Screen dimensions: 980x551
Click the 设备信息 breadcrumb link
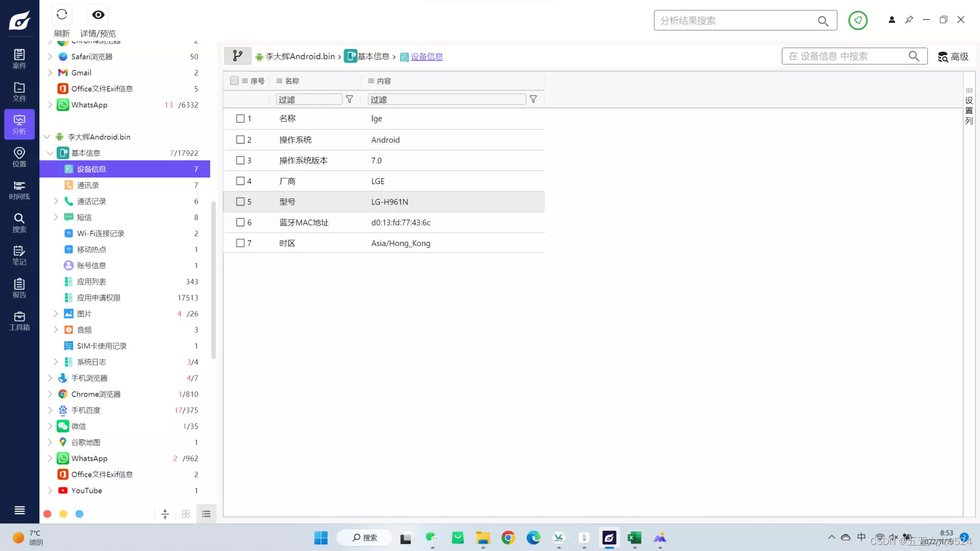tap(426, 57)
